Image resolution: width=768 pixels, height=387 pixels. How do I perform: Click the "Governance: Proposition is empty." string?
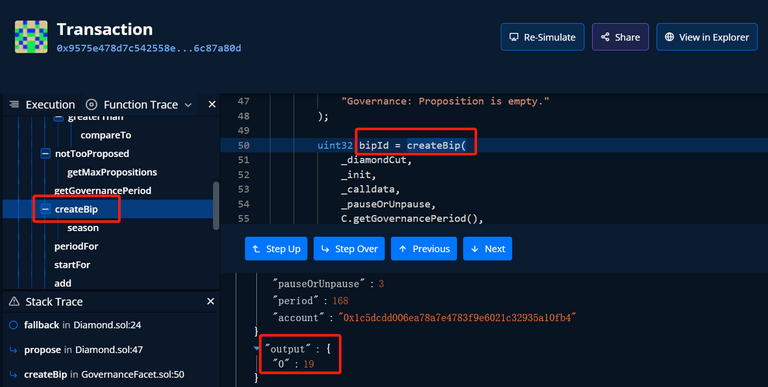tap(445, 101)
